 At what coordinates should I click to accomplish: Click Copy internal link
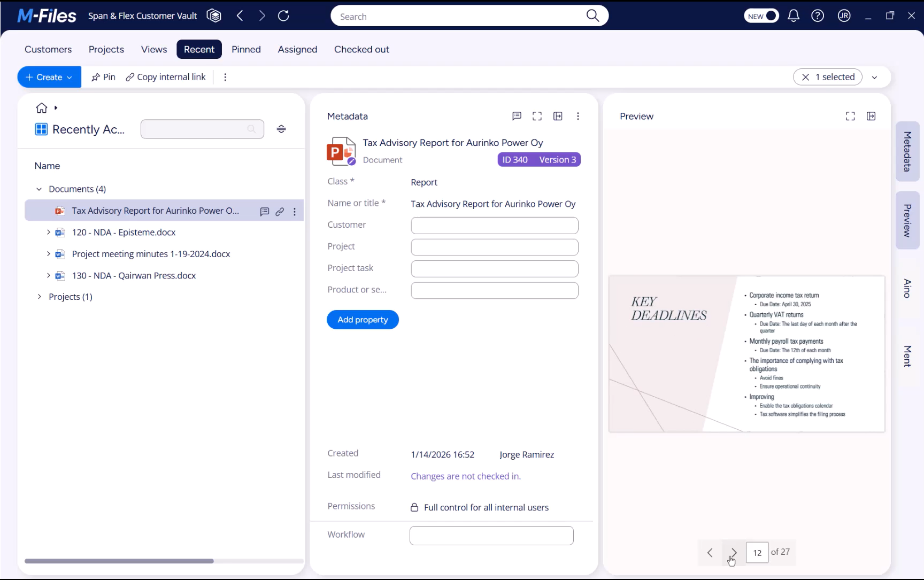[x=166, y=77]
